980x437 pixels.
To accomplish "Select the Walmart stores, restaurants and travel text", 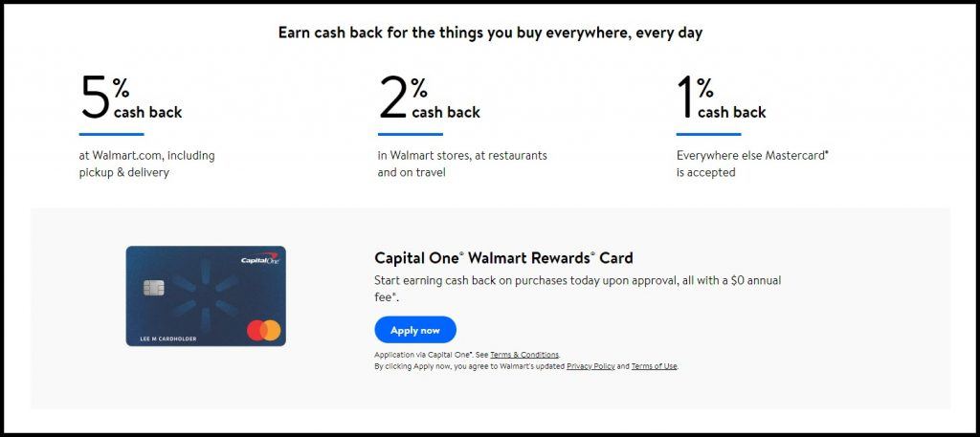I will (x=462, y=164).
